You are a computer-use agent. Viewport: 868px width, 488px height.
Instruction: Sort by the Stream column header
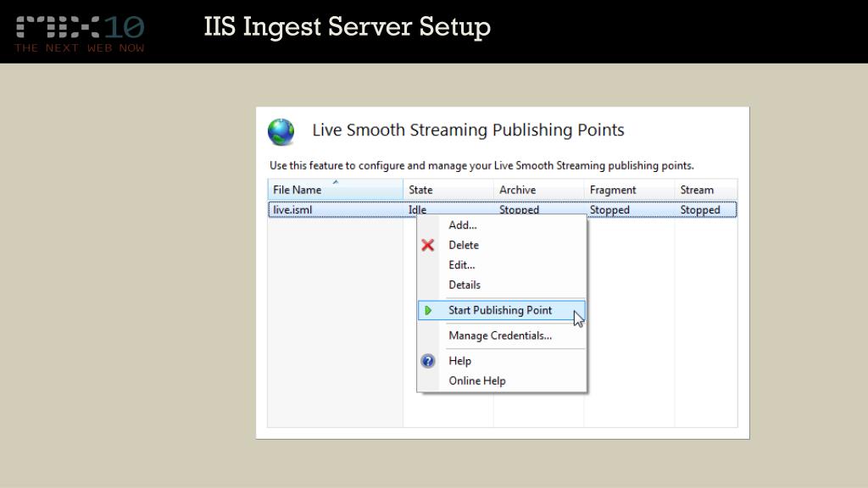point(706,190)
